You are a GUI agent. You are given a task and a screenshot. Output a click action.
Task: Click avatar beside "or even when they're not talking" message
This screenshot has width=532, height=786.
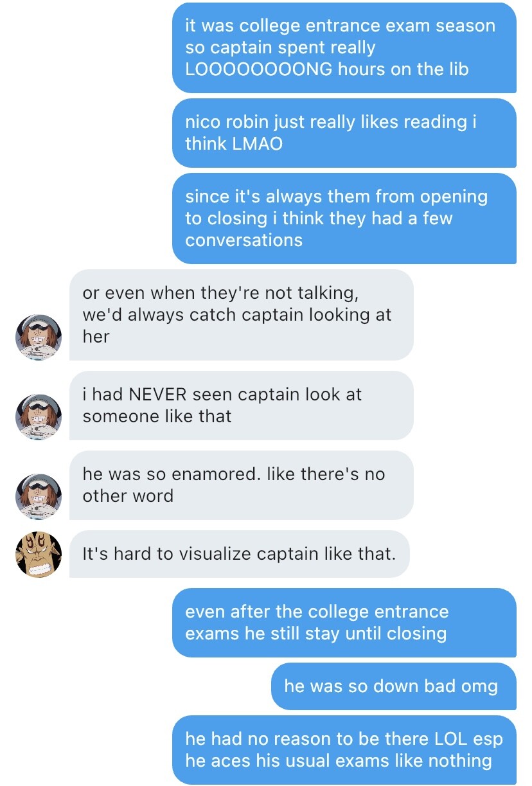pos(39,337)
